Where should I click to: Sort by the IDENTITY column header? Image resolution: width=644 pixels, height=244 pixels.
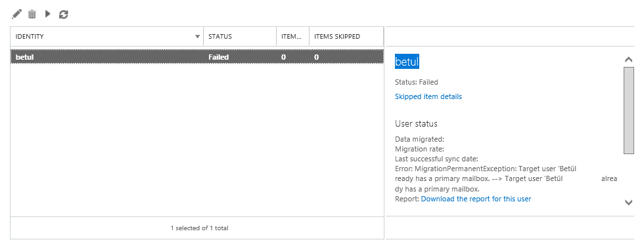click(106, 37)
